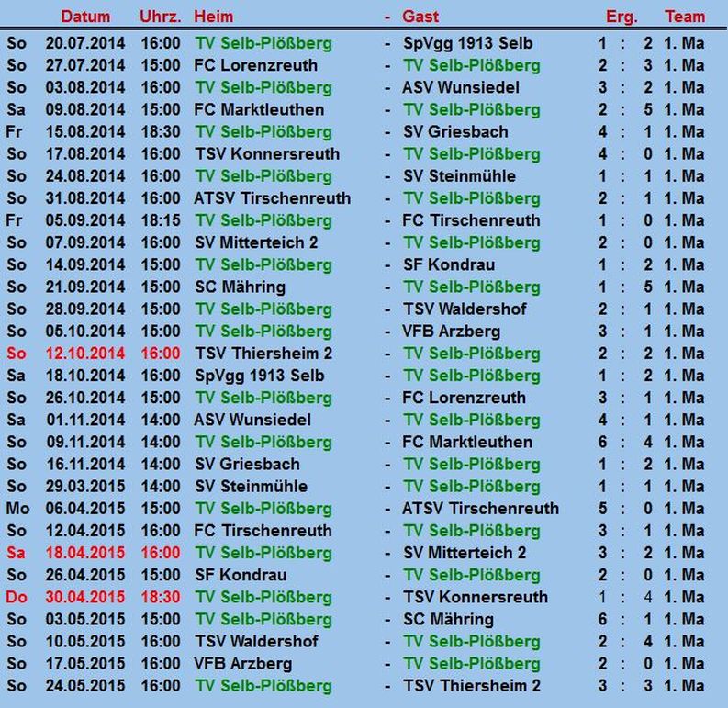Image resolution: width=728 pixels, height=708 pixels.
Task: Click the date 24.05.2015
Action: (85, 686)
